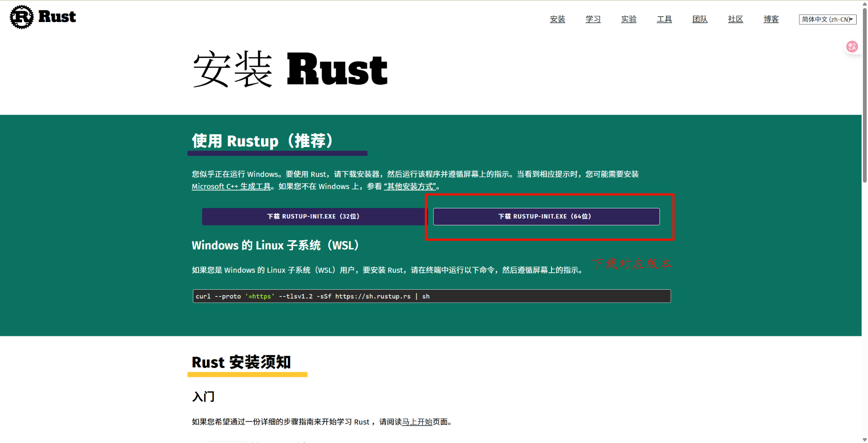Open the 团队 navigation link
The image size is (868, 443).
[700, 19]
